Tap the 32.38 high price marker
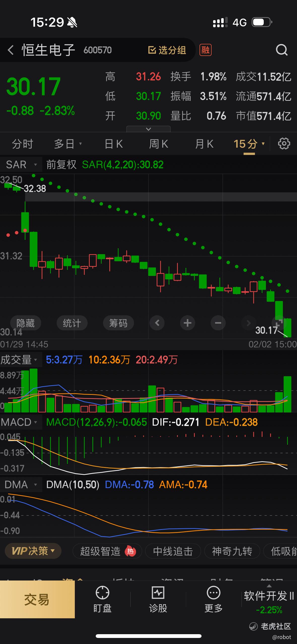 (x=35, y=188)
